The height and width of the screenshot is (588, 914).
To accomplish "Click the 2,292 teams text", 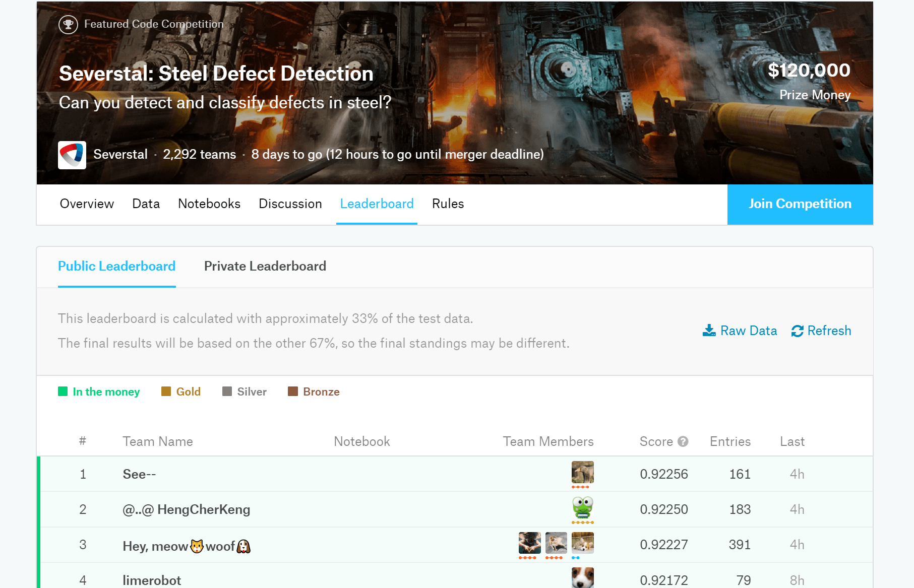I will point(200,154).
